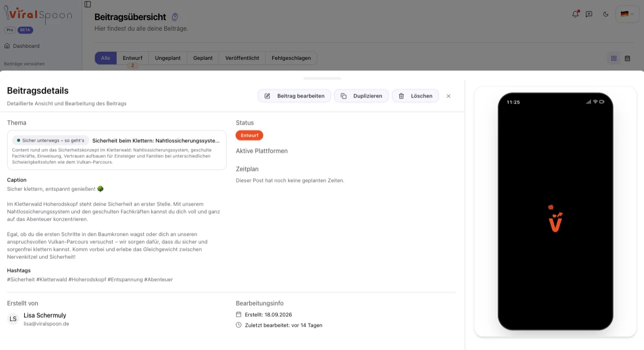Click the BETA badge
The height and width of the screenshot is (350, 644).
(25, 30)
